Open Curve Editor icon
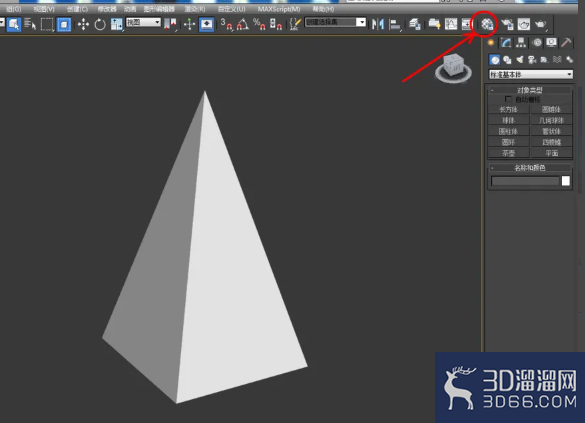The height and width of the screenshot is (423, 585). tap(451, 25)
